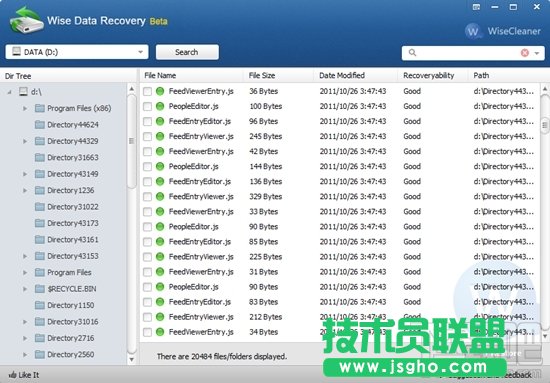
Task: Expand the Program Files (x86) folder
Action: [25, 108]
